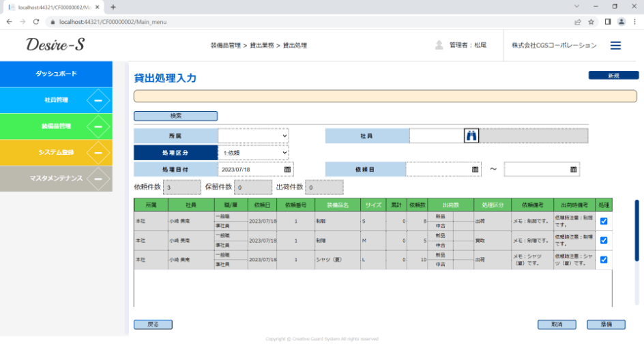
Task: Open browser profile icon
Action: [621, 22]
